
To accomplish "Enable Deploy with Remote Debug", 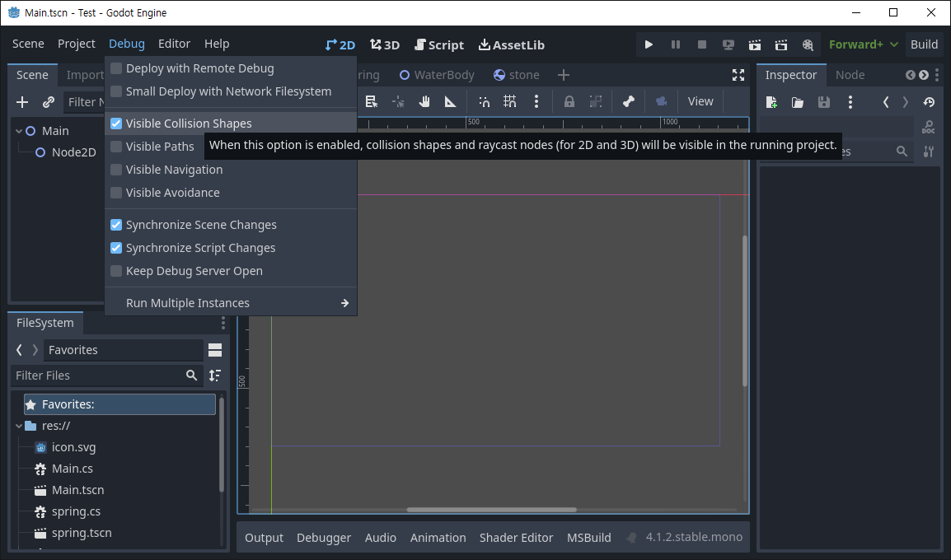I will click(x=231, y=68).
